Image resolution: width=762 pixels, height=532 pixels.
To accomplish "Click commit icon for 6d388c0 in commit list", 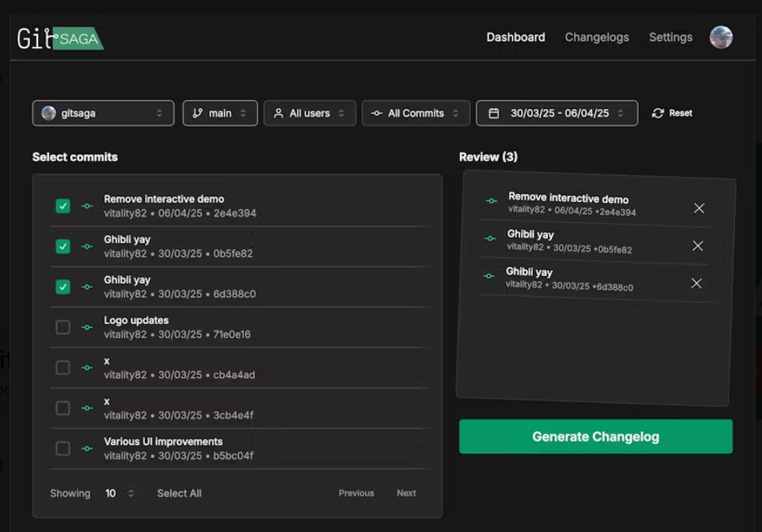I will 87,287.
